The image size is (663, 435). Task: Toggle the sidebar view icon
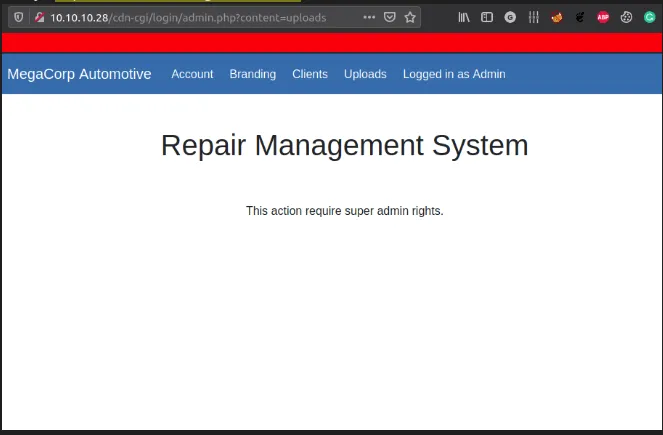pos(487,17)
